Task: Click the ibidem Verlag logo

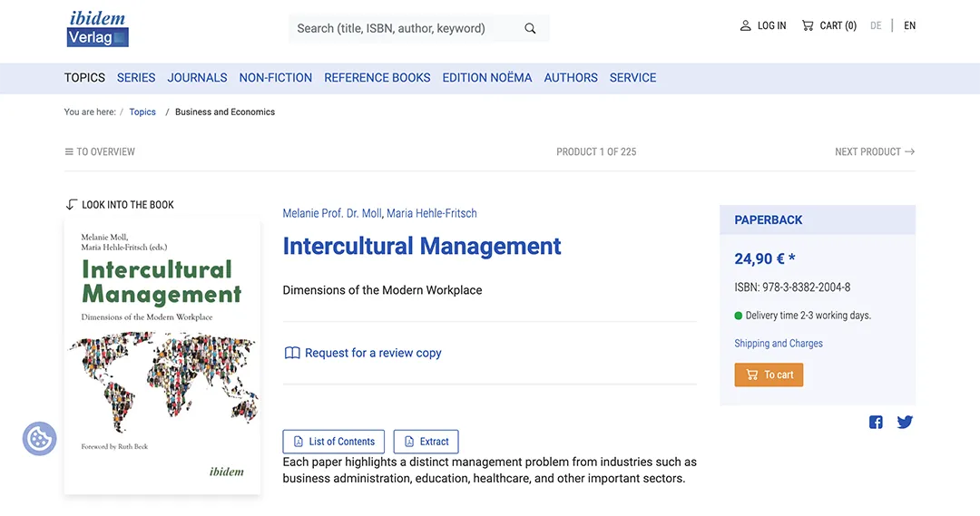Action: click(97, 29)
